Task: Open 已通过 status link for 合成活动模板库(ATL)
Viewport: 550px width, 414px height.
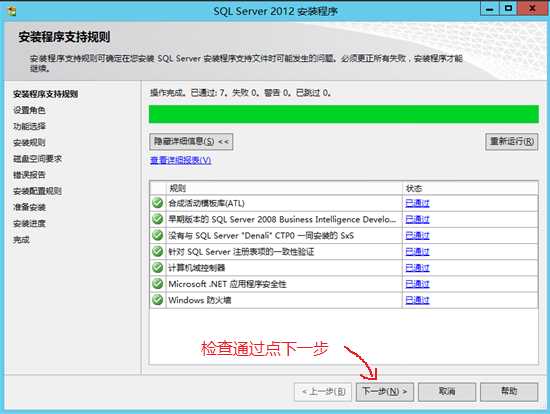Action: [417, 203]
